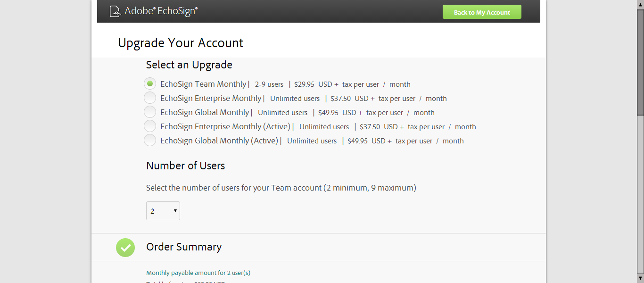Viewport: 644px width, 283px height.
Task: Click the 'Upgrade Your Account' heading
Action: point(181,43)
